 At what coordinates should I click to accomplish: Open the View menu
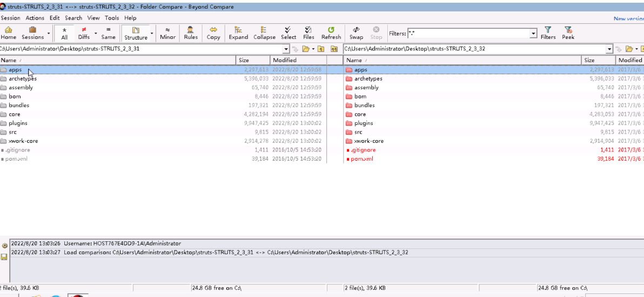point(93,18)
